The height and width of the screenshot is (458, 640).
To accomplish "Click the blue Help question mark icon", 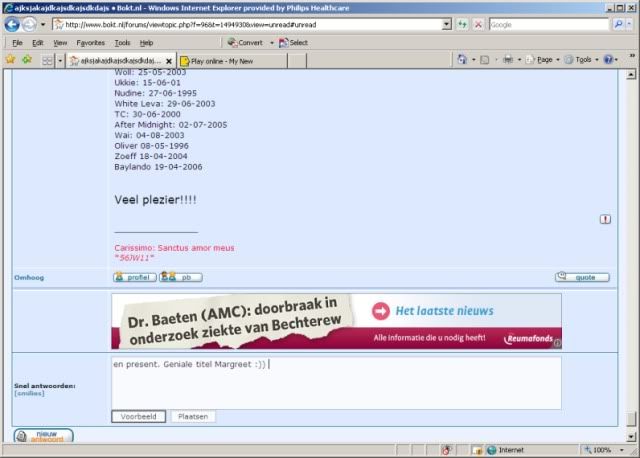I will tap(608, 60).
